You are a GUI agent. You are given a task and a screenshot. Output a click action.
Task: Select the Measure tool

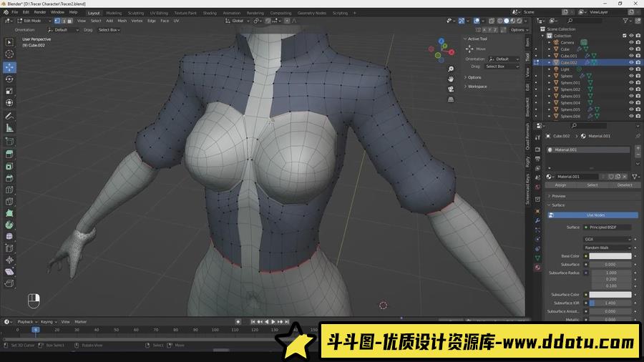9,128
